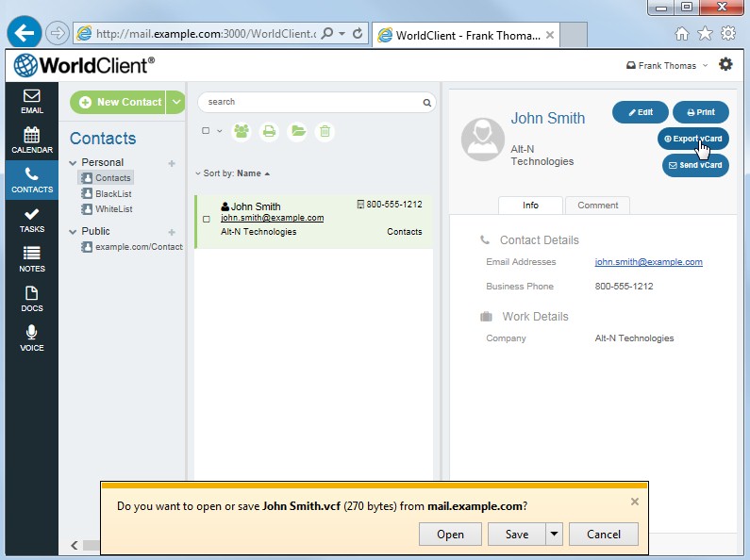Click the green contact groups icon
The image size is (750, 560).
242,131
